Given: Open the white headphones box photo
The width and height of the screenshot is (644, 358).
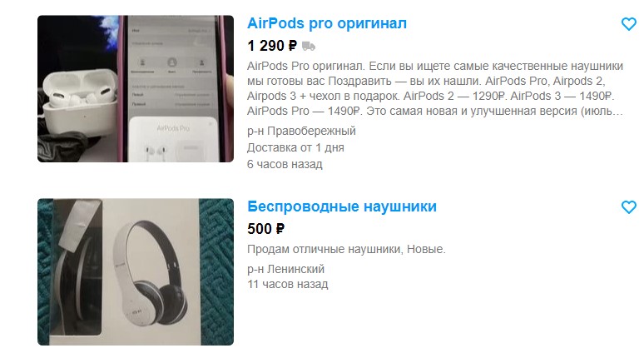Looking at the screenshot, I should [136, 272].
